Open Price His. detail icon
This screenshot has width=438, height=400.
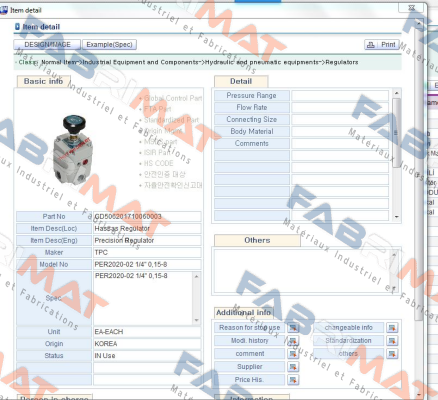293,380
